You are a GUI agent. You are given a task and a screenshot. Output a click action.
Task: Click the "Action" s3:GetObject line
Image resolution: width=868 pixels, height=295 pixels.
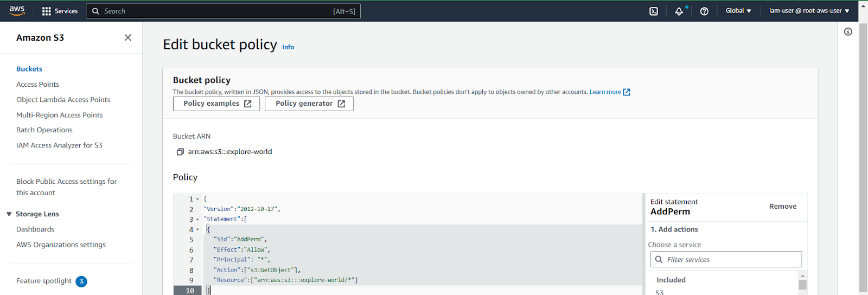[x=257, y=270]
